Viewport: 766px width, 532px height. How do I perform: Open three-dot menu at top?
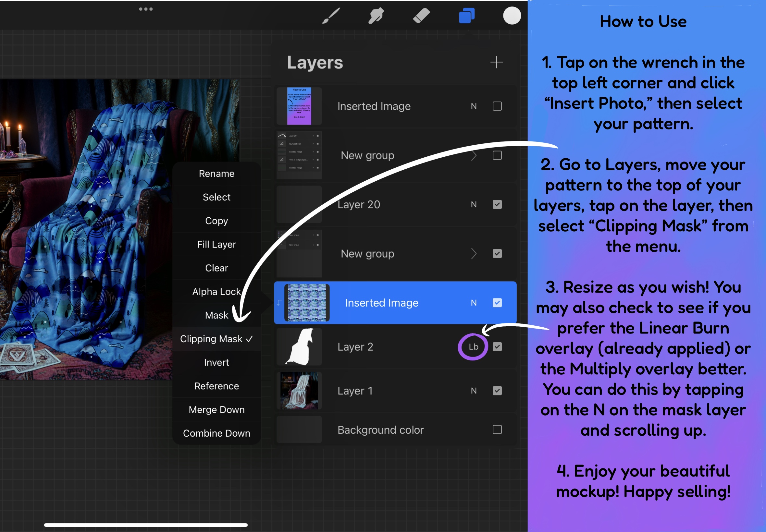coord(146,9)
